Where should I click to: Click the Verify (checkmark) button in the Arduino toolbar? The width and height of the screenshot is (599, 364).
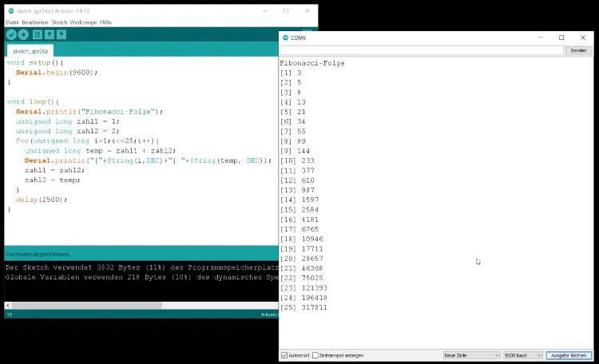pyautogui.click(x=11, y=35)
